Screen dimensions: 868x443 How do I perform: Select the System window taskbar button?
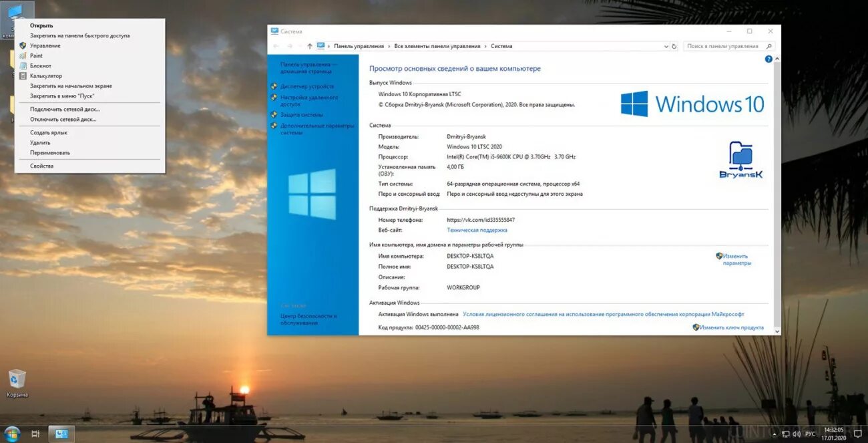click(61, 434)
